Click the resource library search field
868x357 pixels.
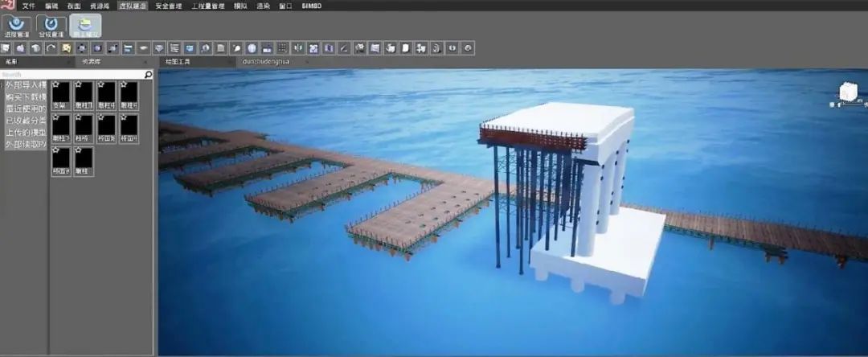[72, 74]
